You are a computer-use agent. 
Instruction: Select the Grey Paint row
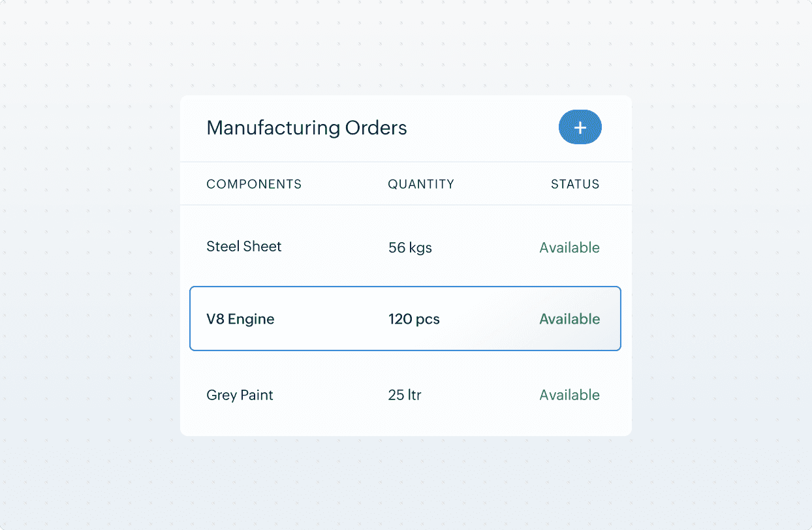(x=405, y=394)
